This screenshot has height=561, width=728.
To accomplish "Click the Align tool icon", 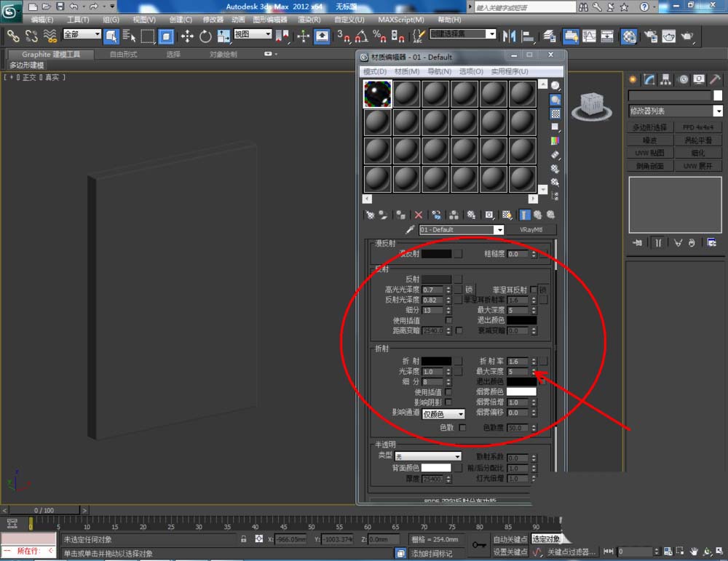I will [x=528, y=36].
